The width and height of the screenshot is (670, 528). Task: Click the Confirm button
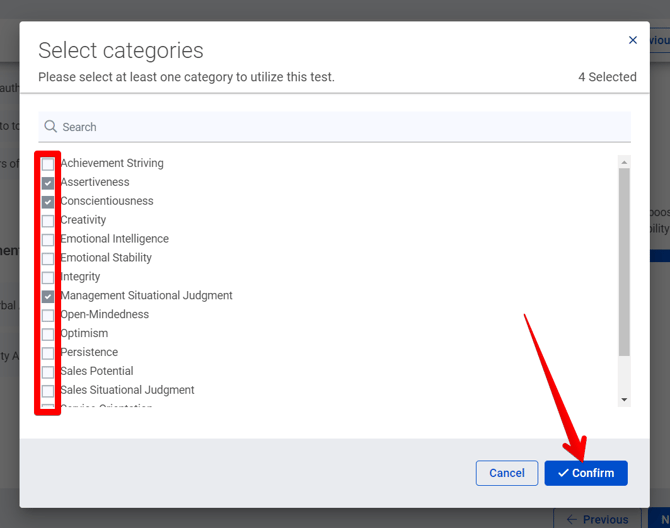tap(586, 473)
